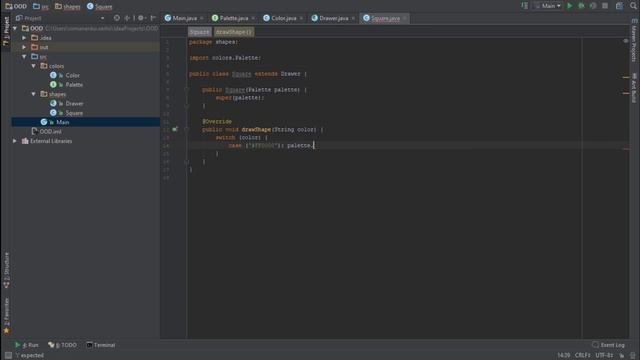This screenshot has width=640, height=360.
Task: Click Scroll from Source target icon
Action: (117, 18)
